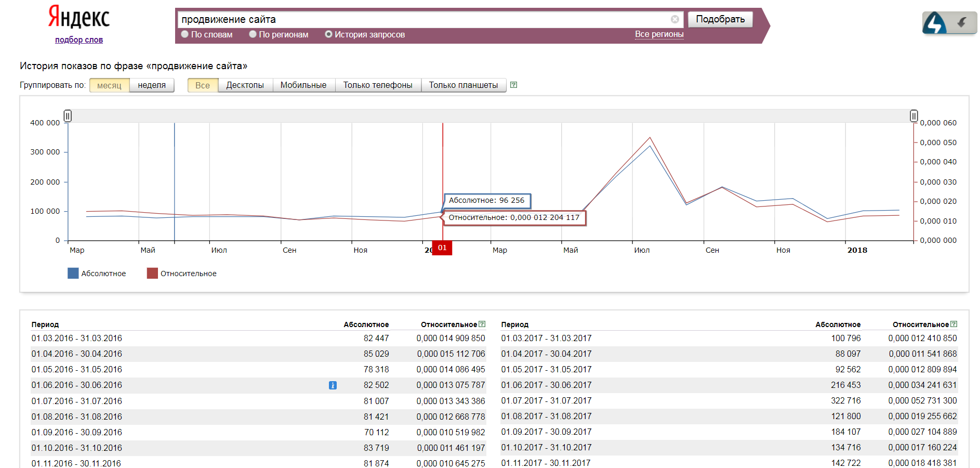Click the blue lightning bolt extension icon
The image size is (980, 468).
(x=934, y=23)
